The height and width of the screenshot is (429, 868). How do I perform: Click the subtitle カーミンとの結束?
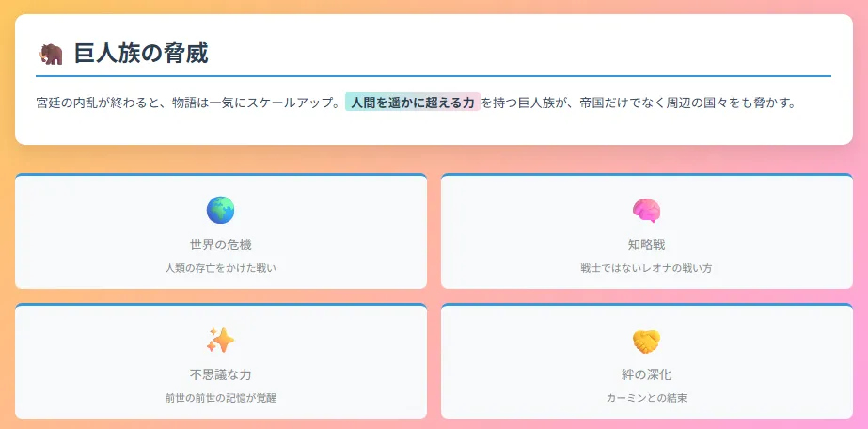[647, 398]
